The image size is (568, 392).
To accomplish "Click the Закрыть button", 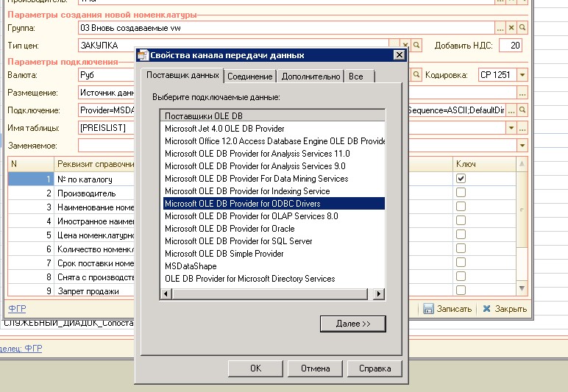I will (x=505, y=309).
